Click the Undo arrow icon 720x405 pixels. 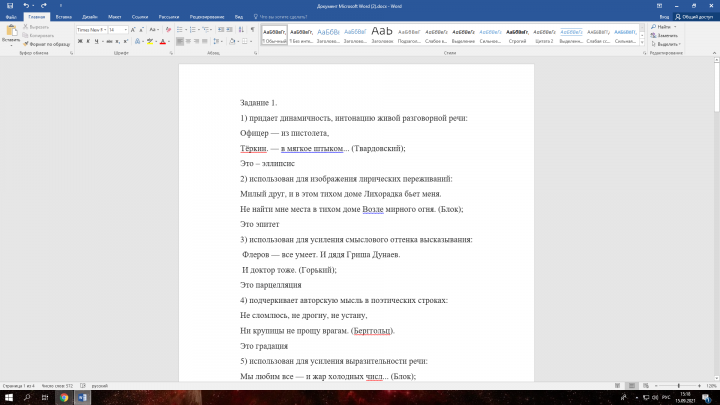pos(26,6)
